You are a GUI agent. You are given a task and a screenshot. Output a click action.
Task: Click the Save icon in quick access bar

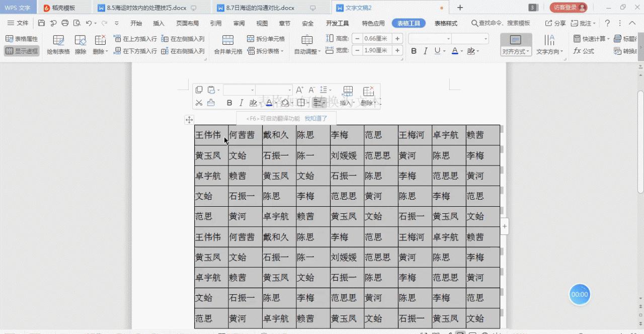coord(41,23)
